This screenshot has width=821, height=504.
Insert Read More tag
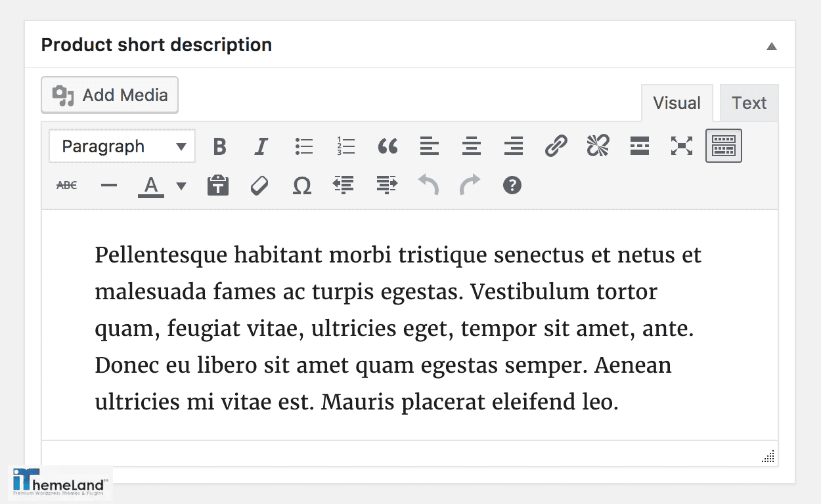point(640,146)
